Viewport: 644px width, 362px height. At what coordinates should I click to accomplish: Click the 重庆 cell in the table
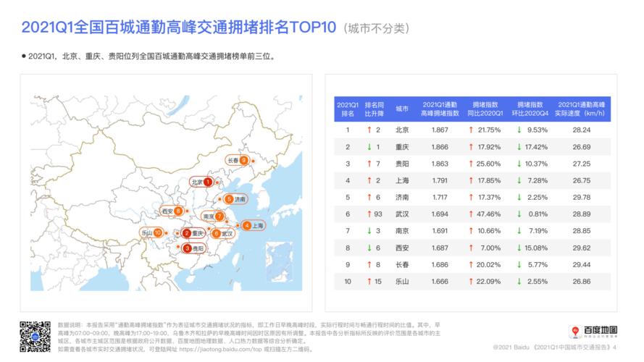click(402, 147)
